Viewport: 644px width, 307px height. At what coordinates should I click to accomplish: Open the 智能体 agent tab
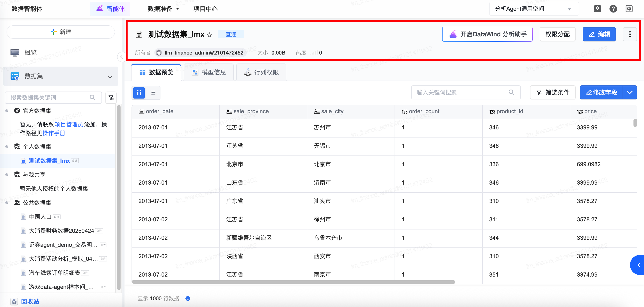click(110, 9)
